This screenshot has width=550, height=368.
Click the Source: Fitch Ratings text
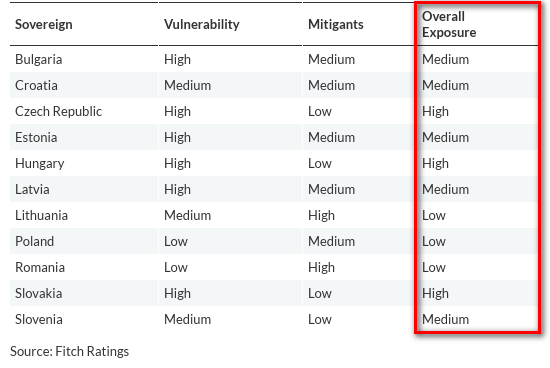69,352
